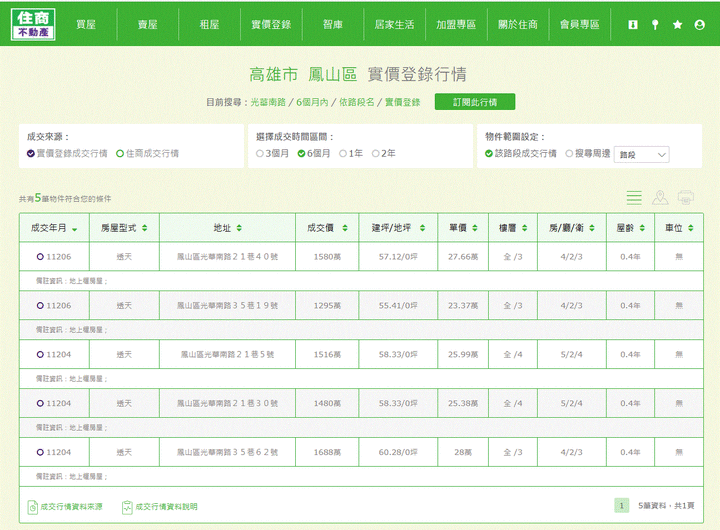The height and width of the screenshot is (530, 720).
Task: Open the 加盟專區 menu
Action: (x=456, y=25)
